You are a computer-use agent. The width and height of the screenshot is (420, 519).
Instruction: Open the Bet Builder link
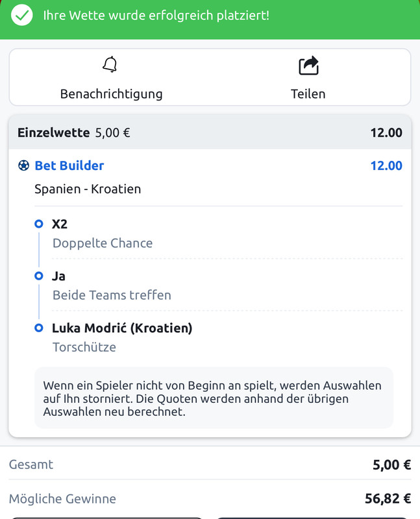point(69,165)
